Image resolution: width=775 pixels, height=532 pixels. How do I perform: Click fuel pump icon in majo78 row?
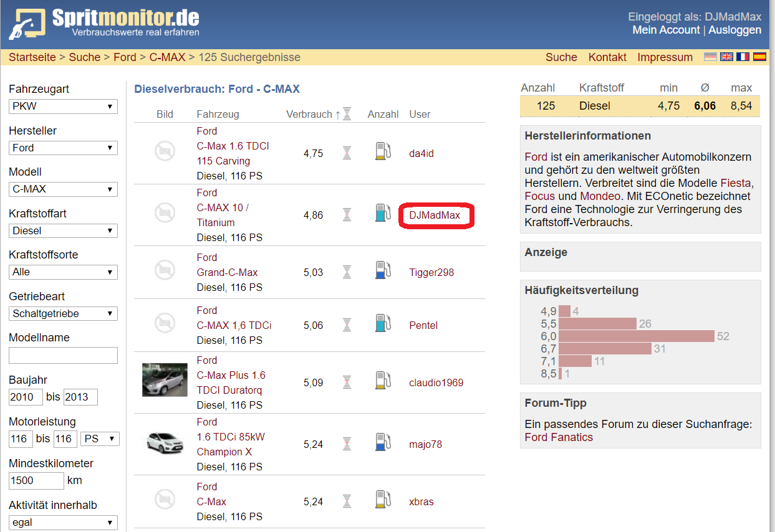(x=383, y=442)
